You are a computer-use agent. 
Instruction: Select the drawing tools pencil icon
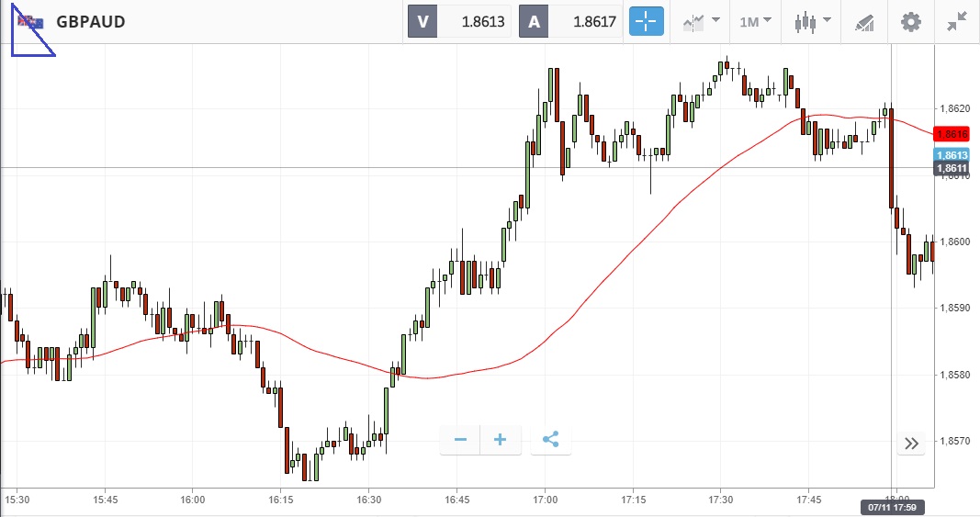(x=864, y=21)
